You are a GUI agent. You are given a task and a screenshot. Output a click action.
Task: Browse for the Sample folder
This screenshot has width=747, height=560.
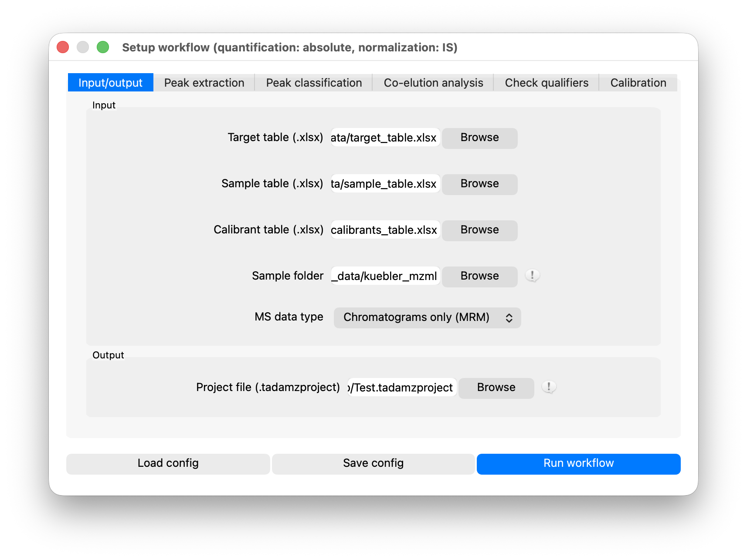coord(480,277)
